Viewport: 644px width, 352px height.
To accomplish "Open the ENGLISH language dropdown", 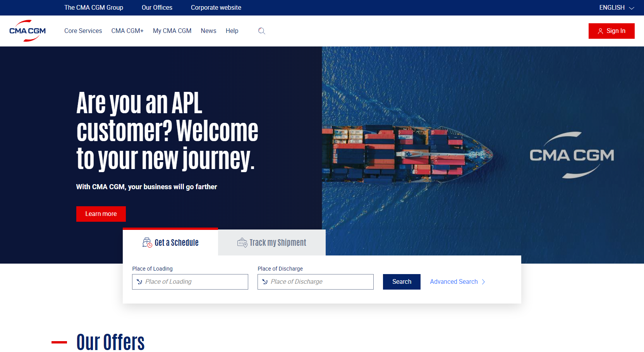I will point(611,7).
